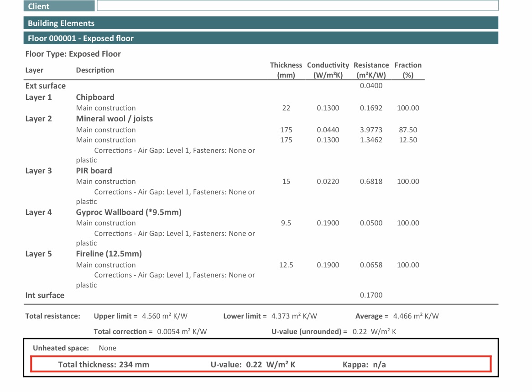Select the Total thickness: 234 mm text
Viewport: 532px width, 392px height.
pyautogui.click(x=104, y=365)
